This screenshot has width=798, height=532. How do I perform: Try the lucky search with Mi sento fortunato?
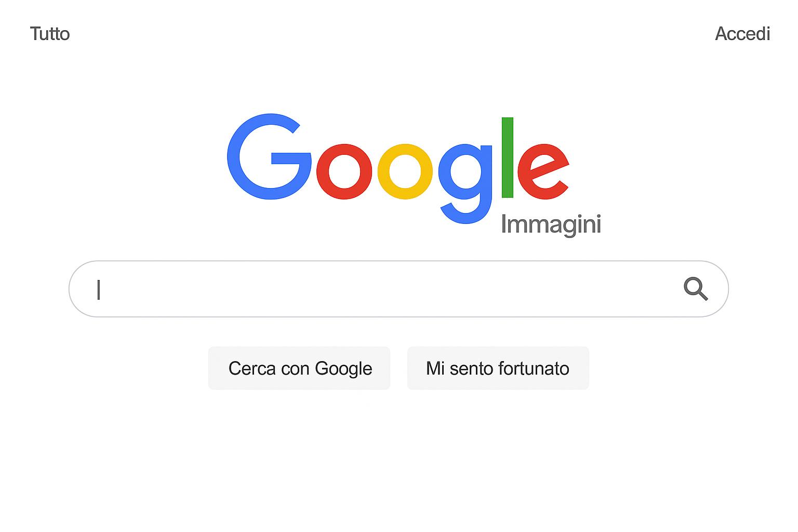click(x=498, y=368)
